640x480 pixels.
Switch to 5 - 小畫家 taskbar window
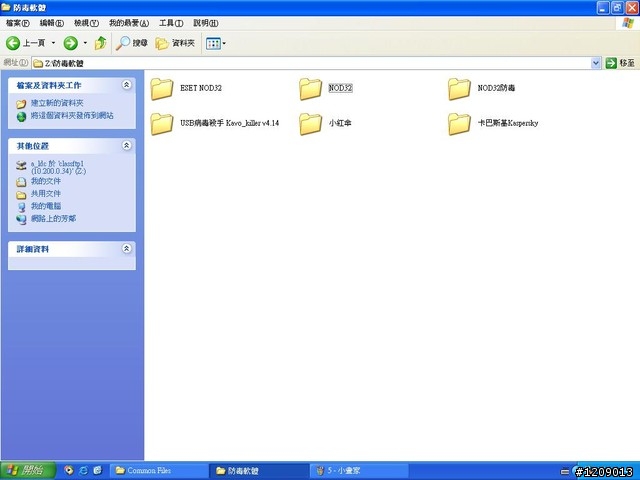[x=359, y=471]
